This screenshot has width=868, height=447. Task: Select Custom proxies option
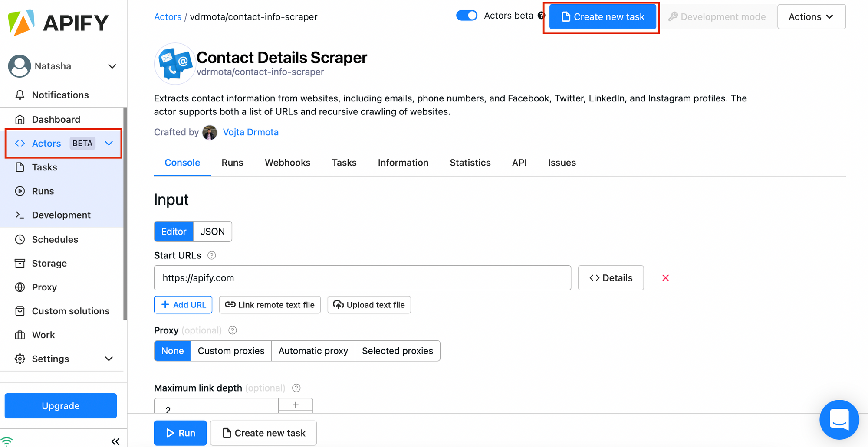pyautogui.click(x=231, y=351)
